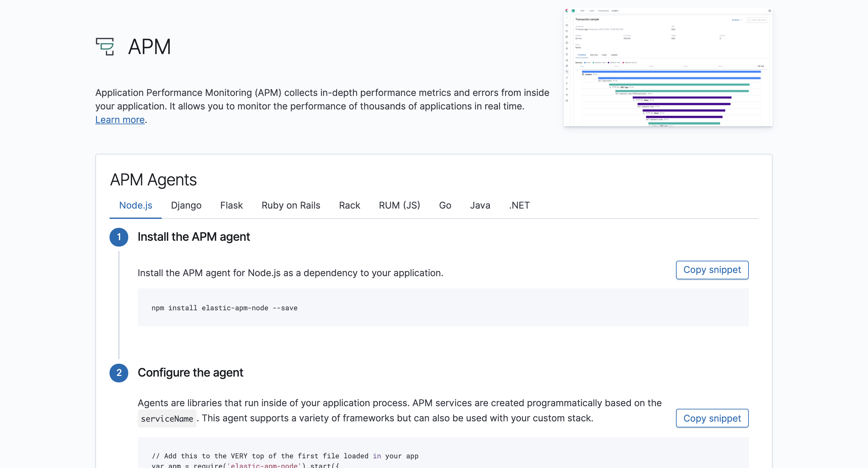Click the Dashboard icon in the Kibana sidebar
This screenshot has height=468, width=868.
coord(567,37)
